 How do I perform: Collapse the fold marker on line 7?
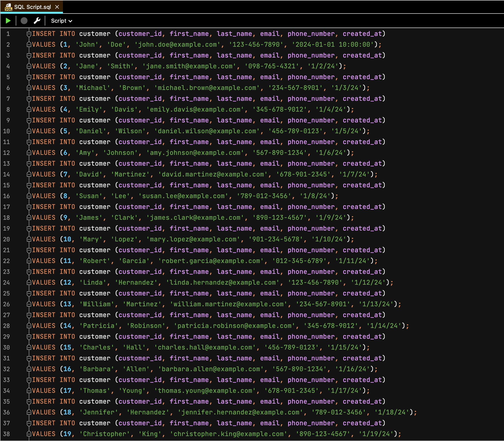[29, 99]
